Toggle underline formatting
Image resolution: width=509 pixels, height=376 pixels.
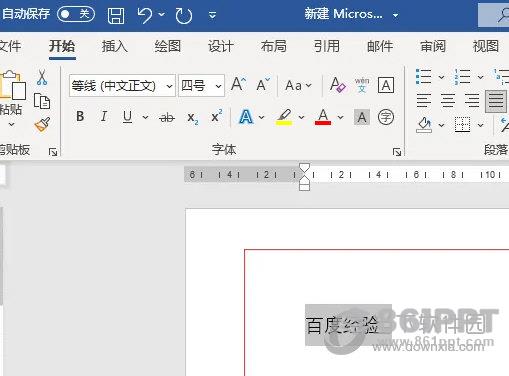click(x=127, y=117)
